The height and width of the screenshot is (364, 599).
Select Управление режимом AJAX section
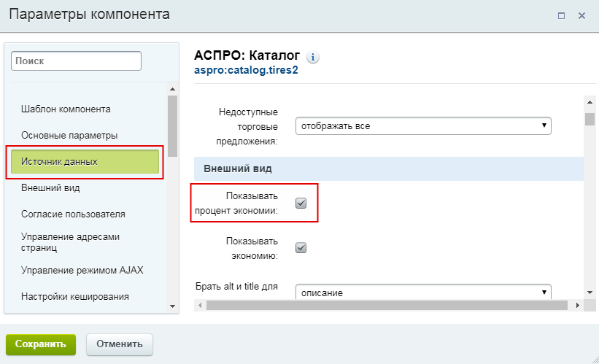[82, 271]
